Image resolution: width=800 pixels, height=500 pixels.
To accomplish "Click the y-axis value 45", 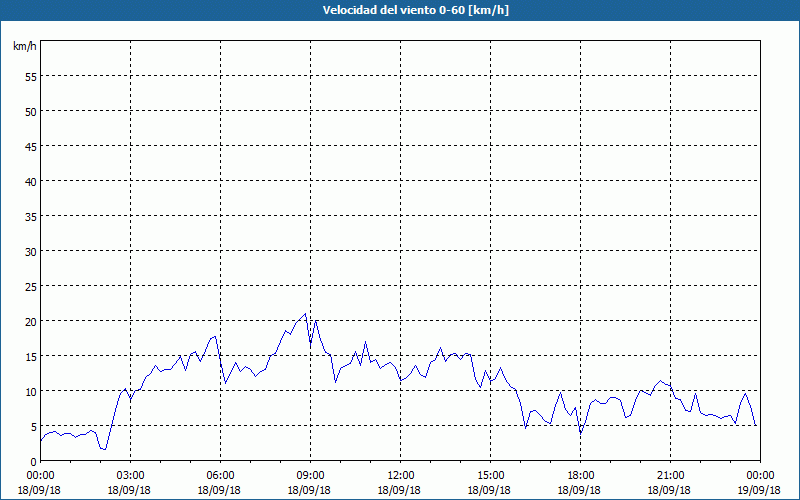I will [x=31, y=146].
